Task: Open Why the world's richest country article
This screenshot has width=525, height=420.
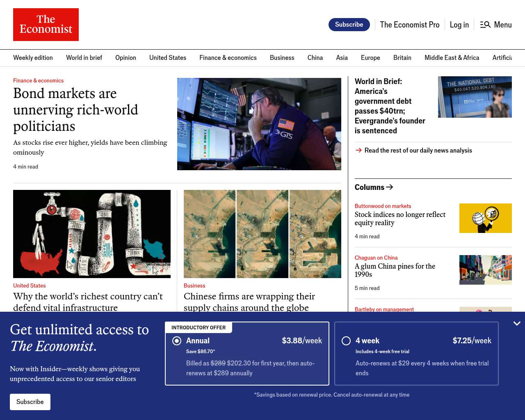Action: tap(88, 302)
